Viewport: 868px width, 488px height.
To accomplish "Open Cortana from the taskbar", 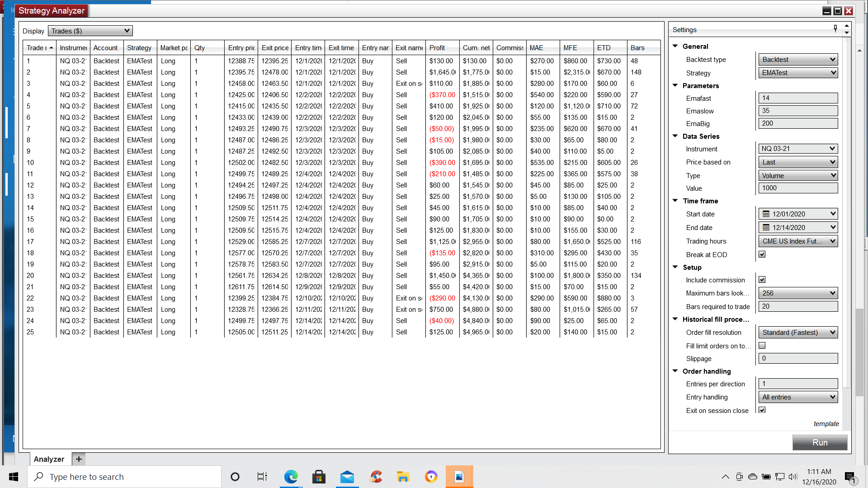I will coord(235,477).
